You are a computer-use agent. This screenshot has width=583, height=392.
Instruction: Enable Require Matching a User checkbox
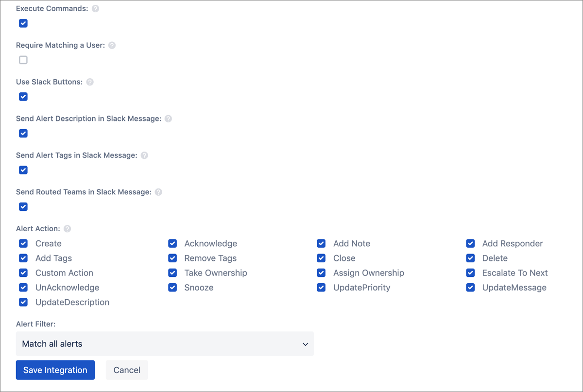23,60
